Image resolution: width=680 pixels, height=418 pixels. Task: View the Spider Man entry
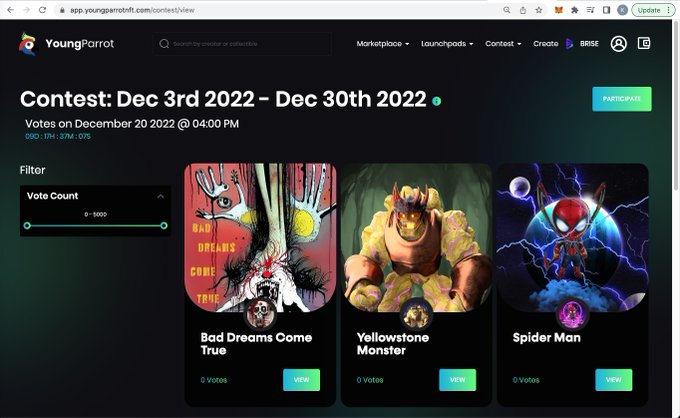pos(614,380)
